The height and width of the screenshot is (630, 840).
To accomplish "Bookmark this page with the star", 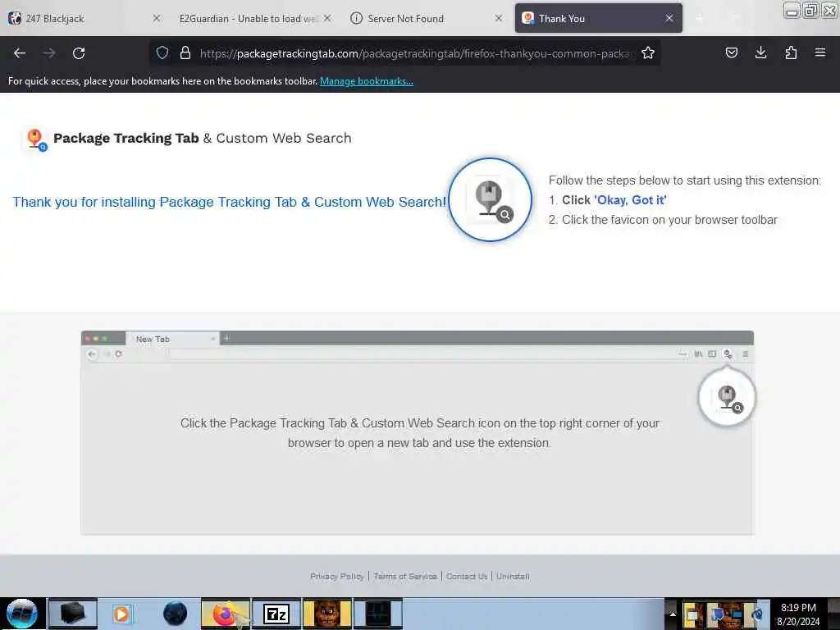I will pyautogui.click(x=648, y=52).
